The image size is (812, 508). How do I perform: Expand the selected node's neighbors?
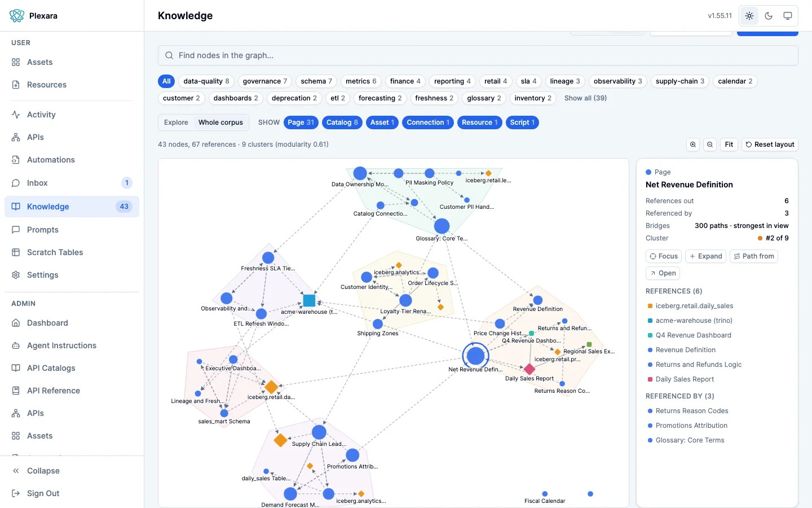click(x=705, y=256)
